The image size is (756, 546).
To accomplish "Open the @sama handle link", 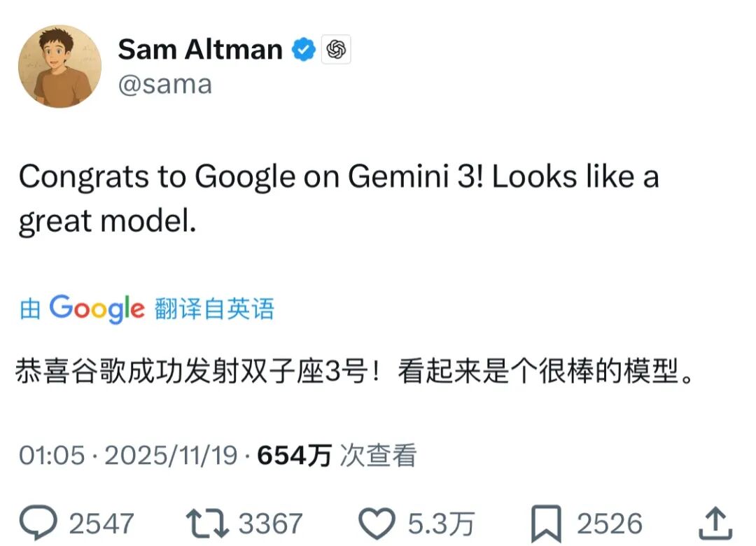I will [164, 84].
